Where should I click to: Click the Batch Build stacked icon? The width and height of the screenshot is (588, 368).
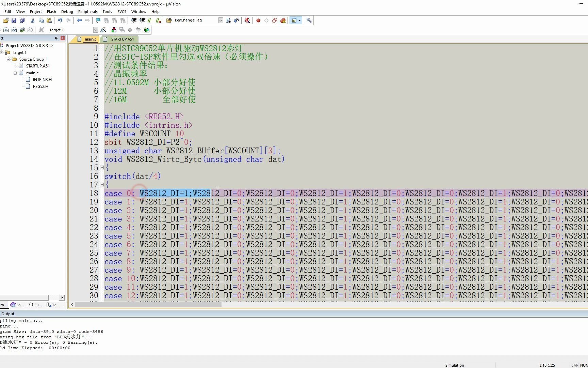22,30
